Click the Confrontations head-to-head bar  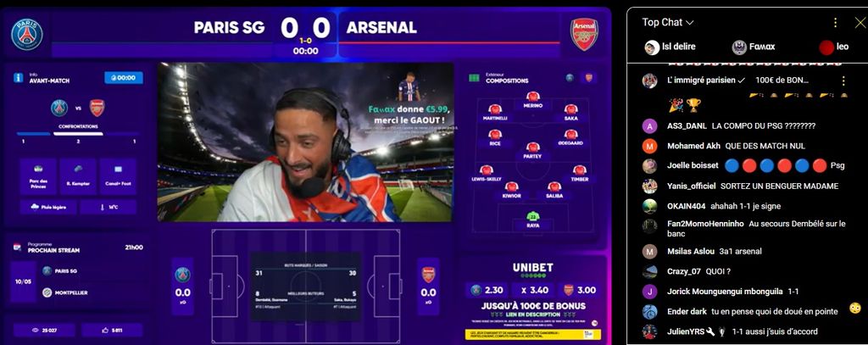pyautogui.click(x=77, y=133)
